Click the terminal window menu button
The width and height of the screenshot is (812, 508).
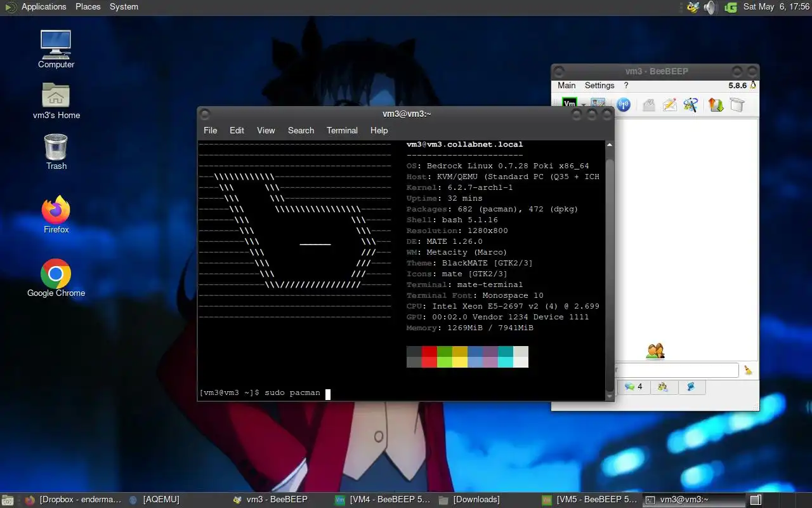(205, 114)
